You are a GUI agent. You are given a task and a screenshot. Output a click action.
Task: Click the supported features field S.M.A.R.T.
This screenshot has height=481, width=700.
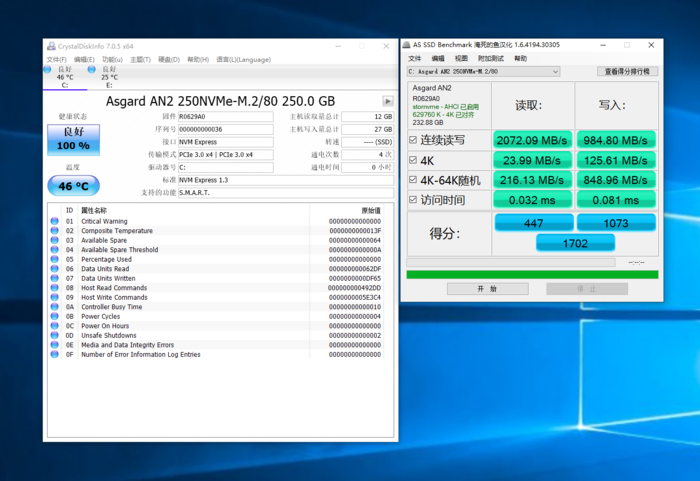click(286, 192)
